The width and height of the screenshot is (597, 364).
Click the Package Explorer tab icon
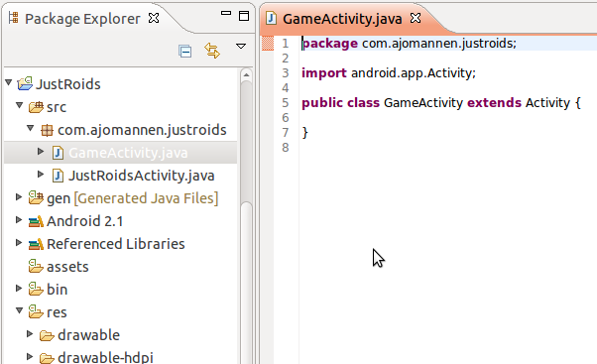point(14,18)
